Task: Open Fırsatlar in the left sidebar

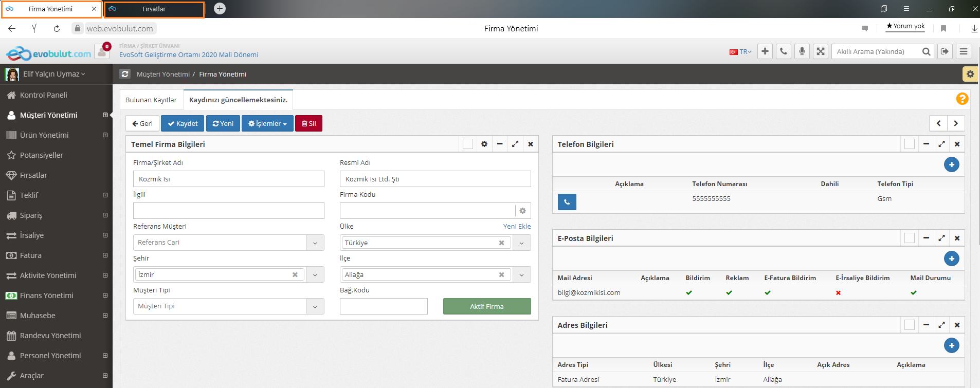Action: click(33, 175)
